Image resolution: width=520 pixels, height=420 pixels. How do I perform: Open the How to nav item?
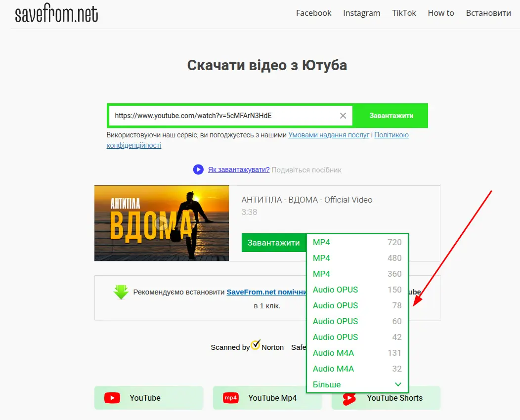pos(441,13)
